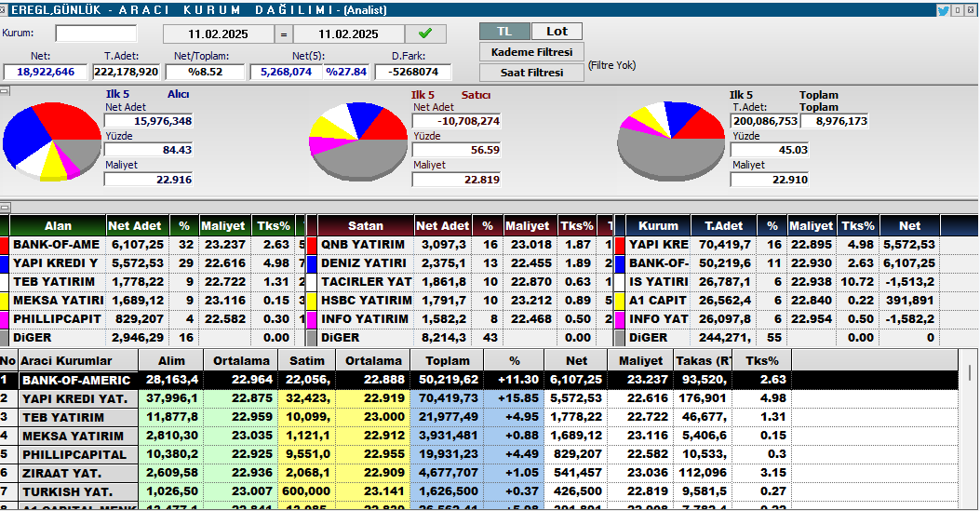Image resolution: width=980 pixels, height=511 pixels.
Task: Click the Twitter bird icon in title bar
Action: click(x=943, y=10)
